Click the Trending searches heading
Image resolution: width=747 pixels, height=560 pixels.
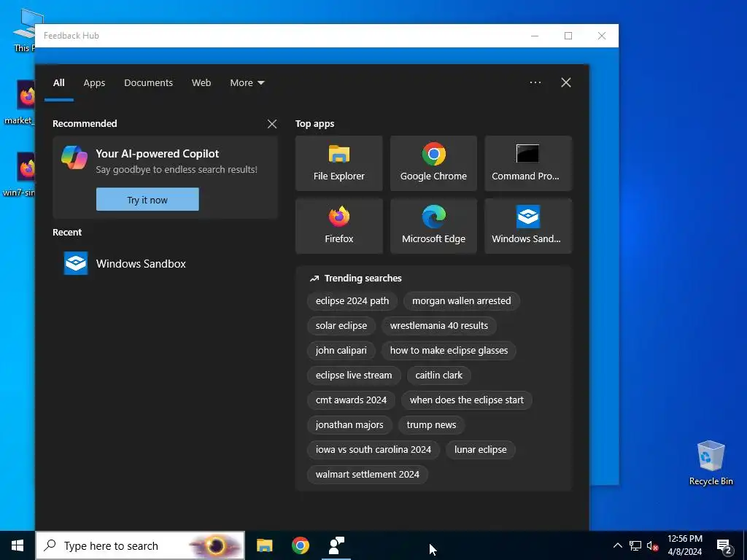(363, 278)
